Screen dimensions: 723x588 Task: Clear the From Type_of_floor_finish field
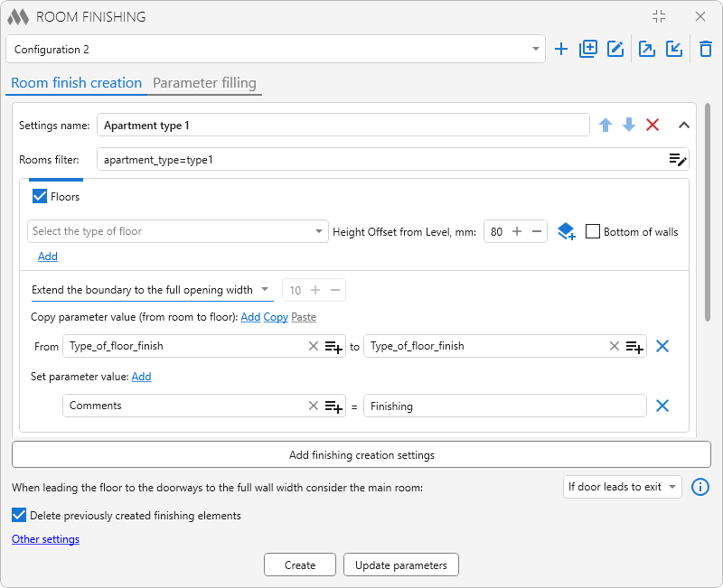(x=313, y=346)
